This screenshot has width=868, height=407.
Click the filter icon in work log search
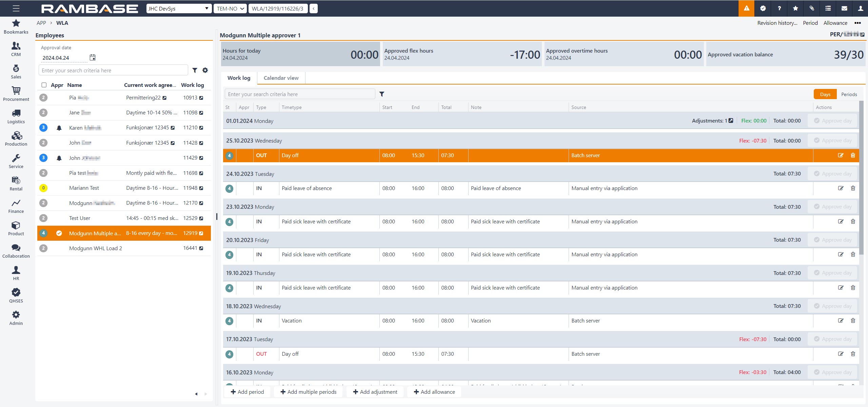[x=382, y=94]
